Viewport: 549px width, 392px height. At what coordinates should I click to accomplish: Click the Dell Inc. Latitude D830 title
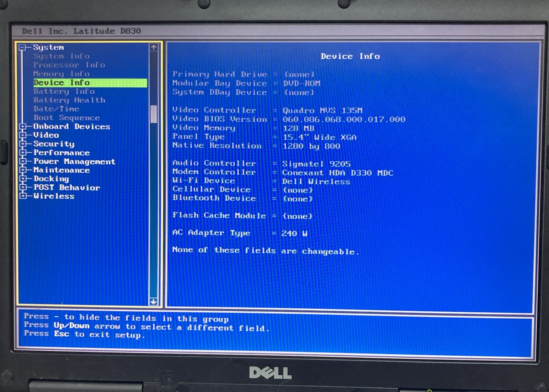click(x=82, y=31)
